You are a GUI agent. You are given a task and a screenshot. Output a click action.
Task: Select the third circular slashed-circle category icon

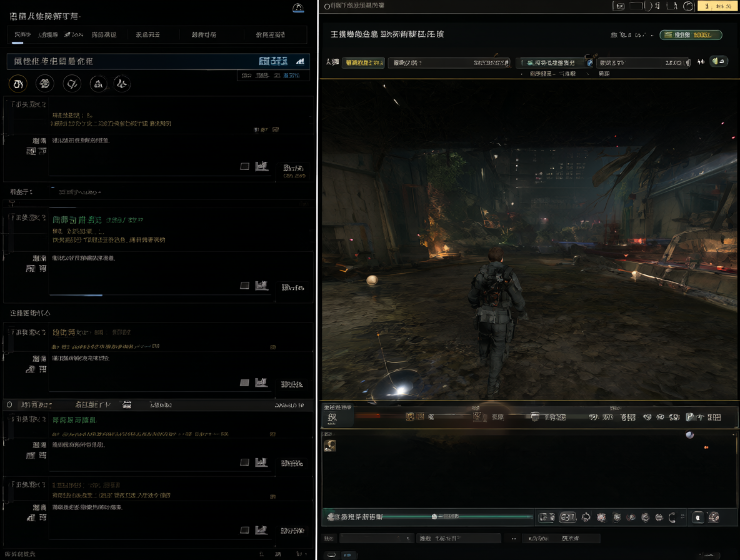coord(72,84)
